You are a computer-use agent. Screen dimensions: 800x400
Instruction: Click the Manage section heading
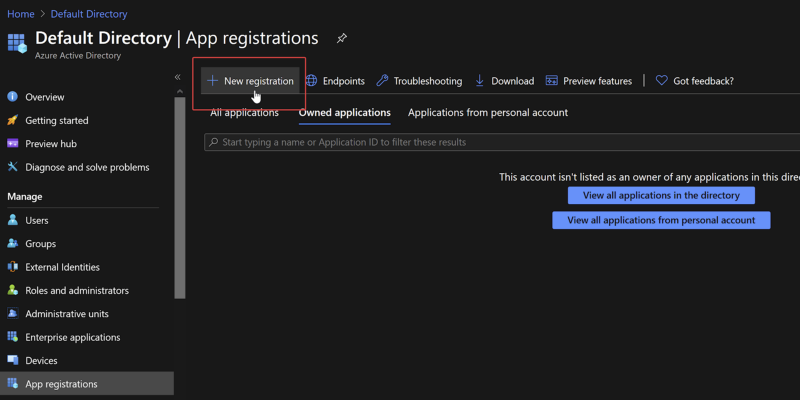pyautogui.click(x=25, y=197)
